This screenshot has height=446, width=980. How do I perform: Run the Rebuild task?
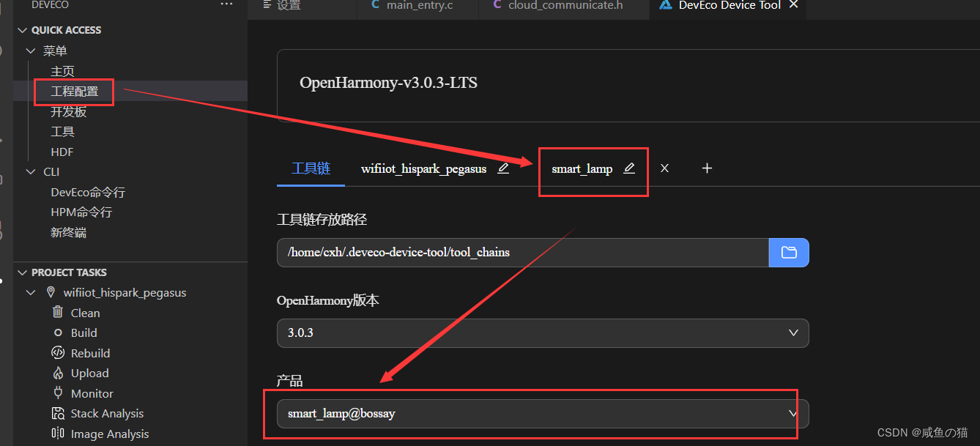[90, 353]
